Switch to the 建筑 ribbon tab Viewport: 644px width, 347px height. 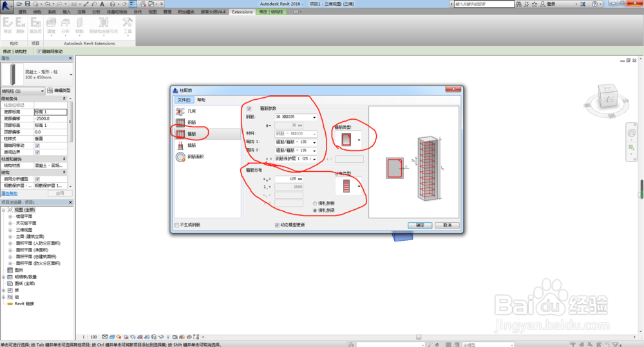[x=22, y=12]
